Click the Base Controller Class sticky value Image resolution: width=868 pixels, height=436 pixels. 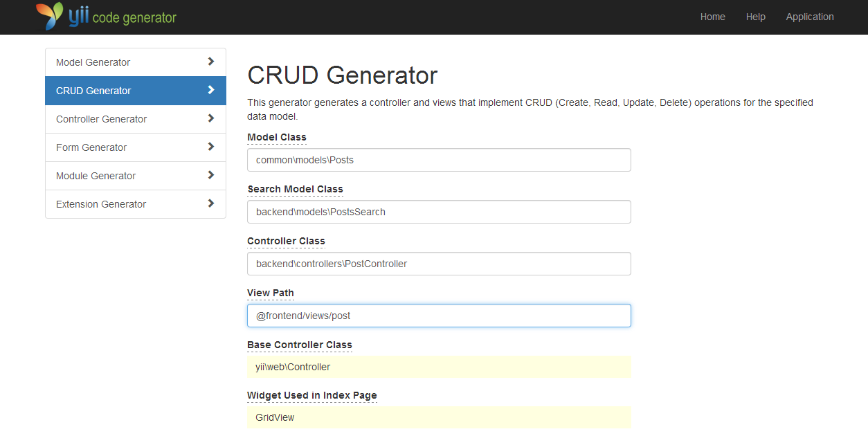tap(439, 367)
